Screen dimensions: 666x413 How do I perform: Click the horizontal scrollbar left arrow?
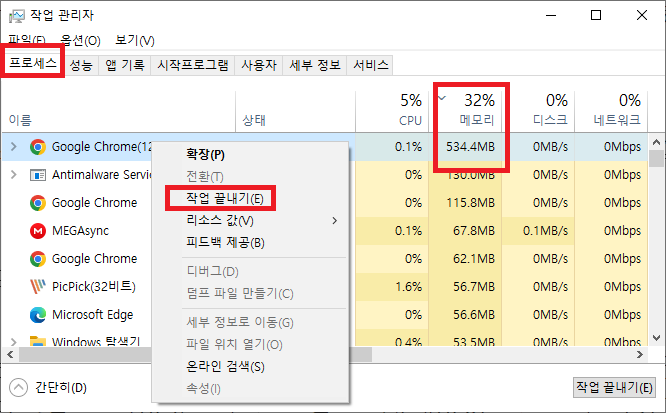pyautogui.click(x=10, y=354)
